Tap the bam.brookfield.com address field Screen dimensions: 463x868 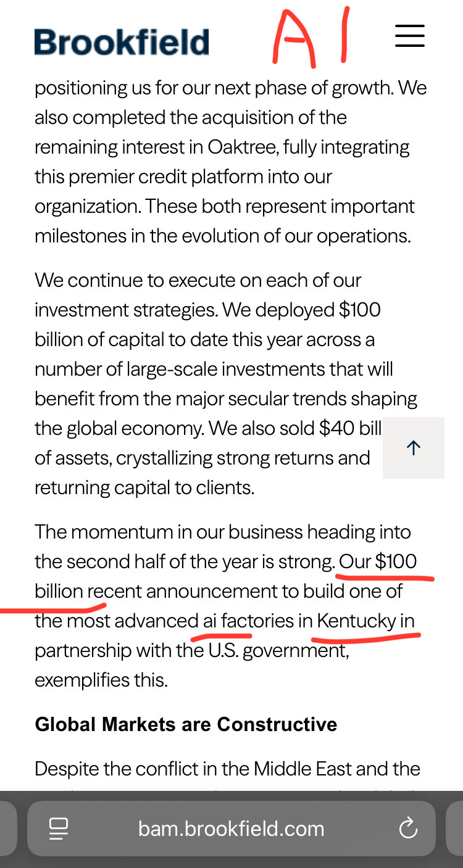point(231,829)
